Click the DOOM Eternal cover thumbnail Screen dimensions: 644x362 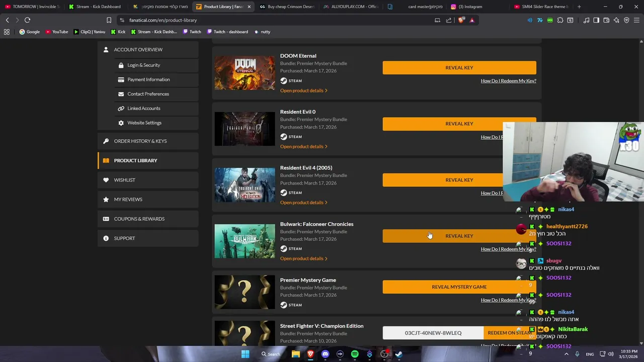pyautogui.click(x=245, y=73)
